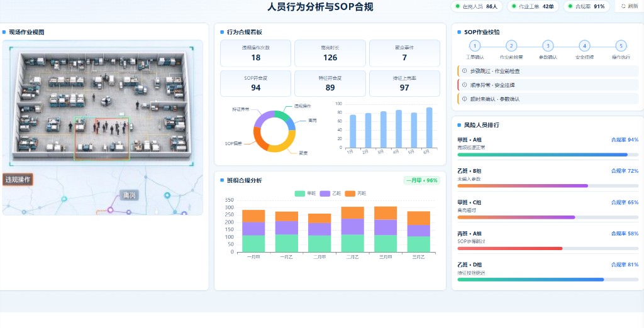Click the 1月 bar in the monthly chart
This screenshot has width=644, height=328.
[353, 131]
